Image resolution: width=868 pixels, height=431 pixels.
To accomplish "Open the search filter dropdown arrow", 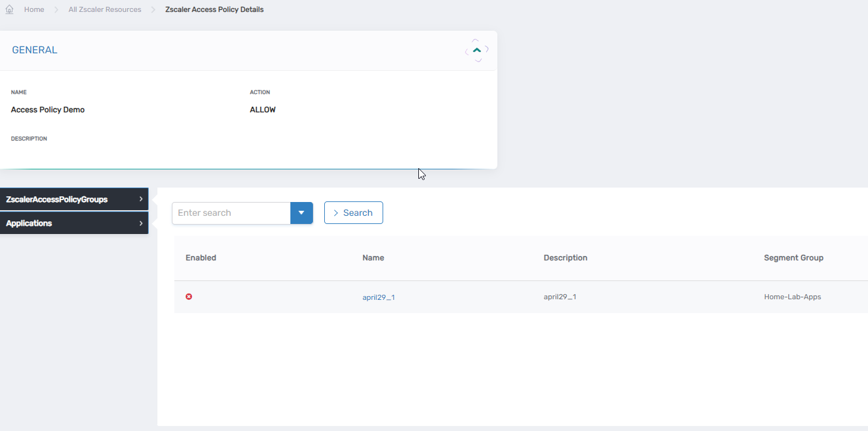I will click(301, 213).
